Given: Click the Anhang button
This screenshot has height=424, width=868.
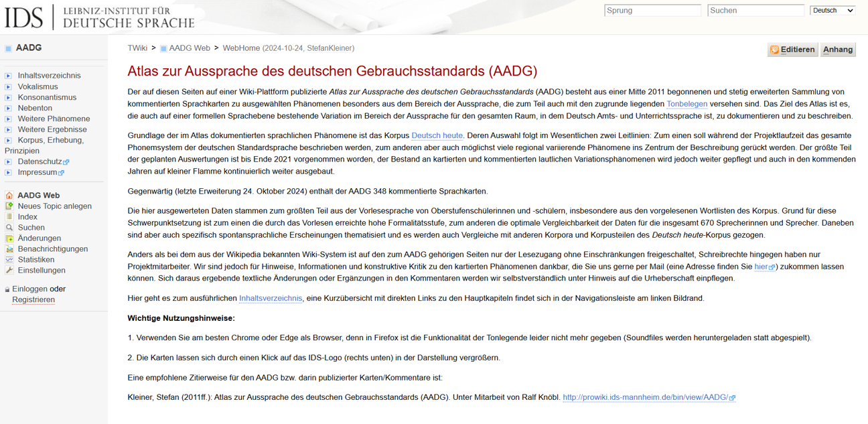Looking at the screenshot, I should pyautogui.click(x=838, y=50).
